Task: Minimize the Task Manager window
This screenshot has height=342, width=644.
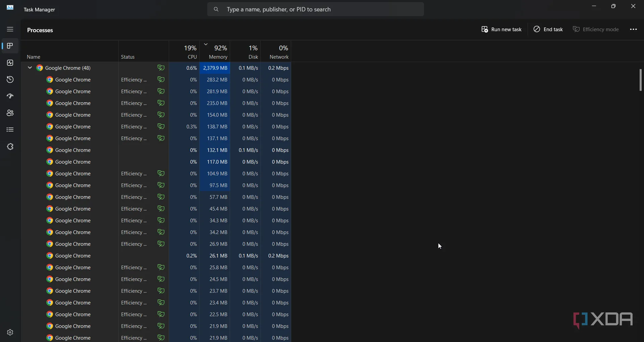Action: (x=594, y=6)
